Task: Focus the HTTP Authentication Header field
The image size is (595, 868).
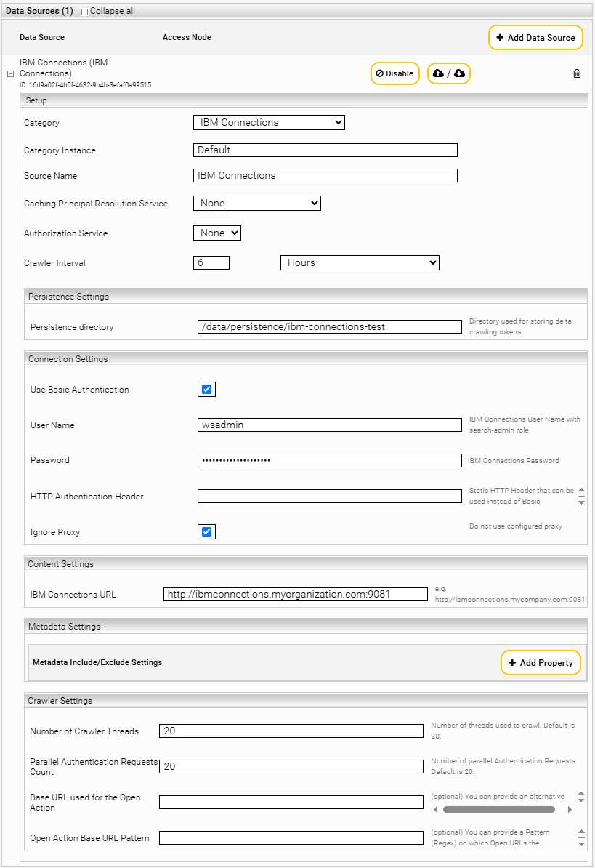Action: click(x=330, y=496)
